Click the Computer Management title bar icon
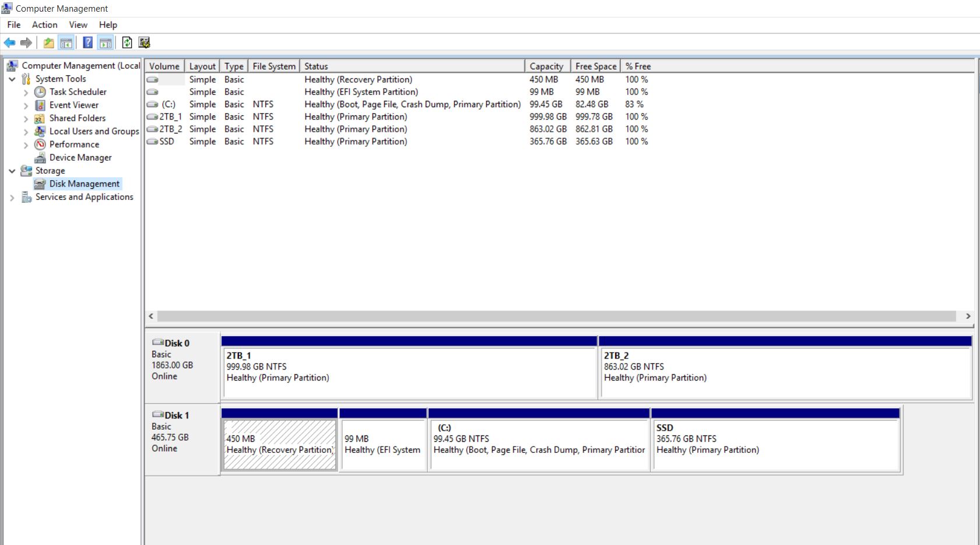This screenshot has height=545, width=980. 7,8
